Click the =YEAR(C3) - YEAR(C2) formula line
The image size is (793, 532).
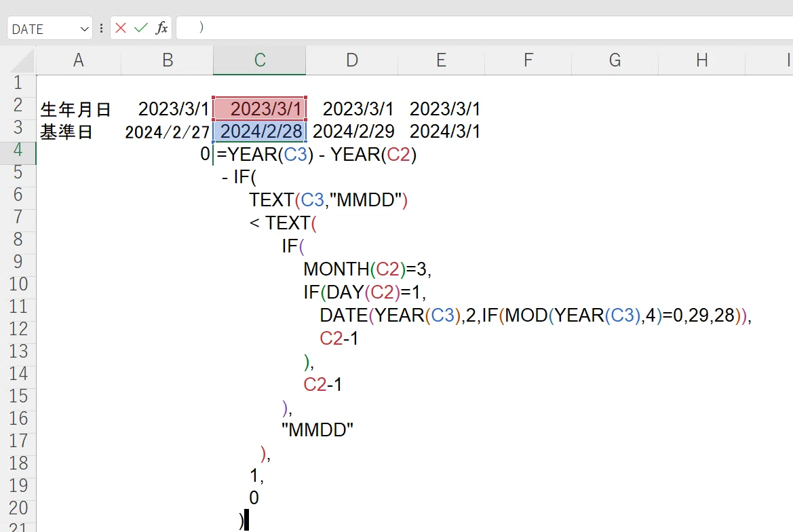pyautogui.click(x=317, y=154)
